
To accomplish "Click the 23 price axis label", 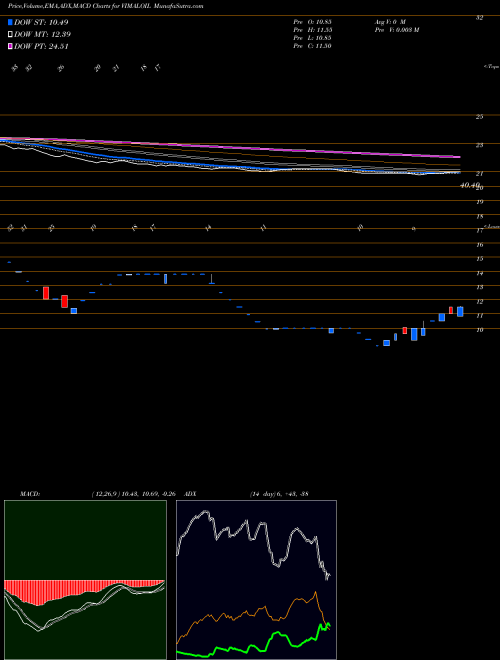I will point(479,145).
